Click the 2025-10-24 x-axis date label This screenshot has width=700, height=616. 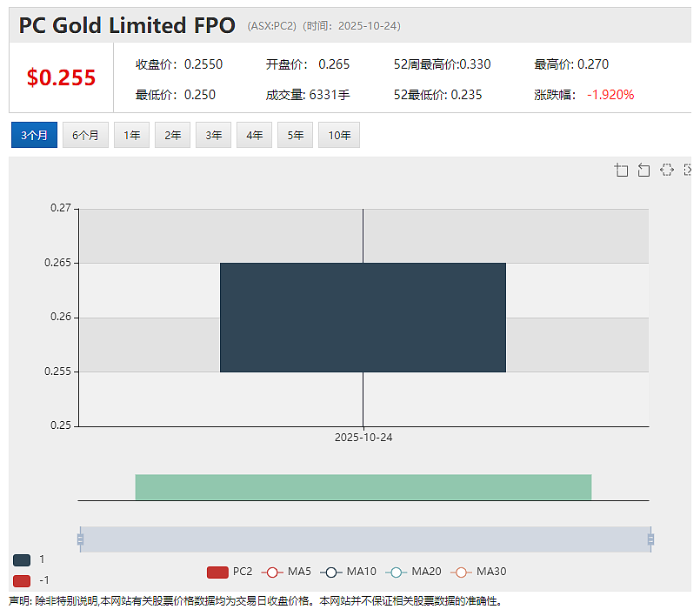363,438
